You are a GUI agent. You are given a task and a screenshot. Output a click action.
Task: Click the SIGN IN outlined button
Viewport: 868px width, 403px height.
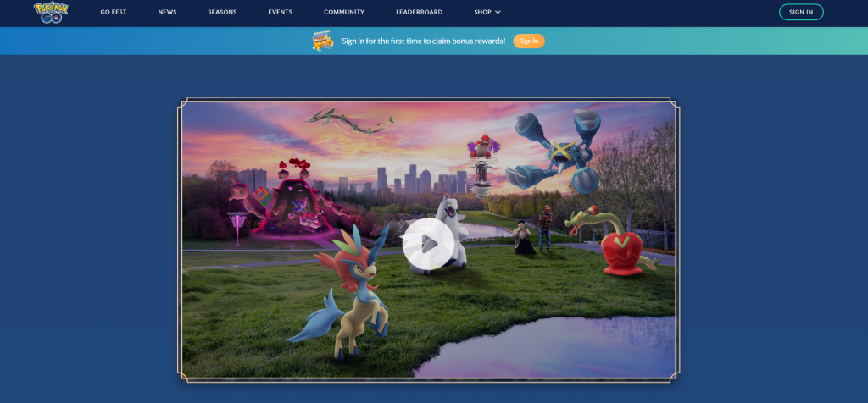(801, 12)
